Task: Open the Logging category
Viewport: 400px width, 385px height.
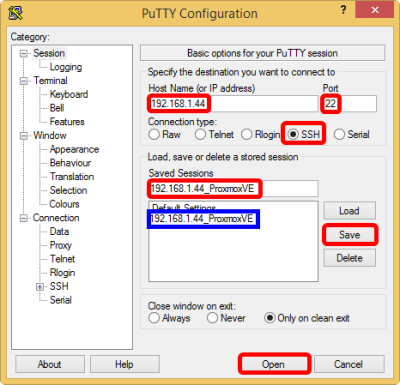Action: click(x=66, y=67)
